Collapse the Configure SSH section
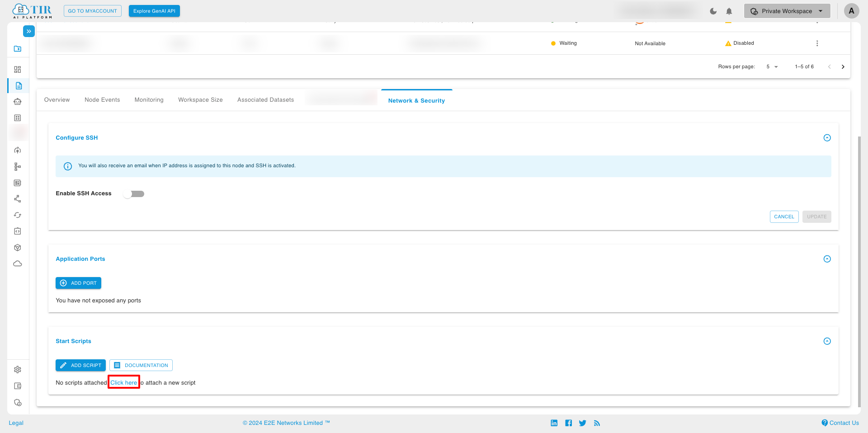 (x=827, y=138)
